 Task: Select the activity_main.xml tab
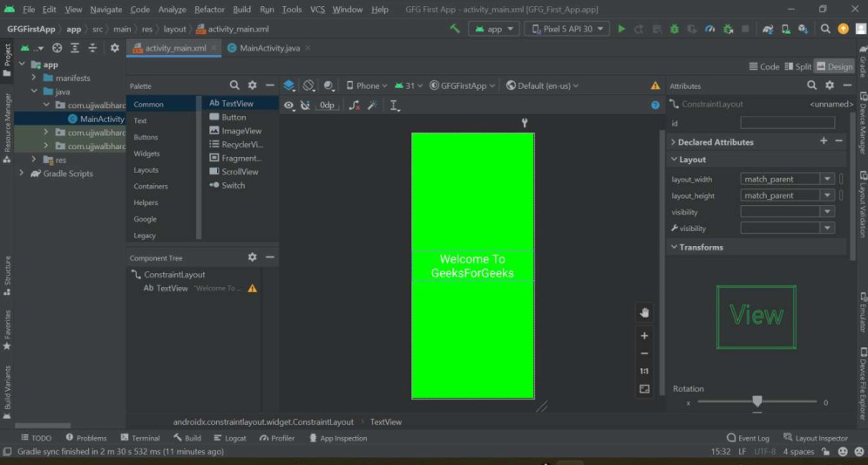[x=174, y=48]
